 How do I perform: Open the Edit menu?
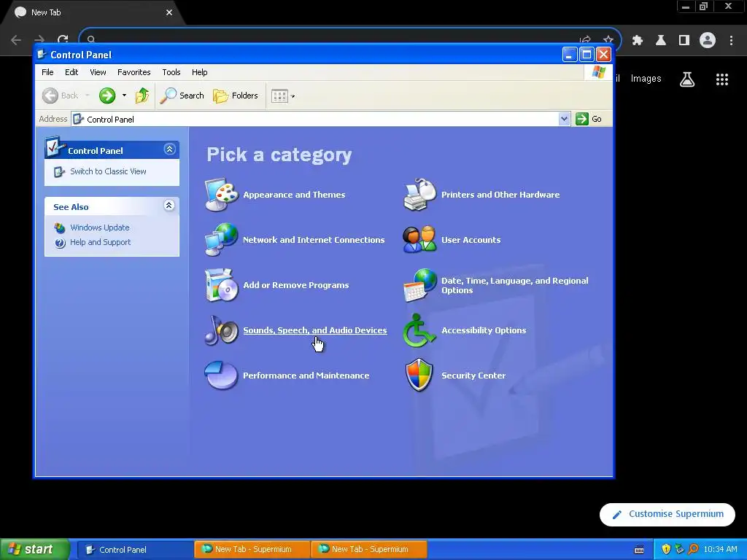pos(71,72)
